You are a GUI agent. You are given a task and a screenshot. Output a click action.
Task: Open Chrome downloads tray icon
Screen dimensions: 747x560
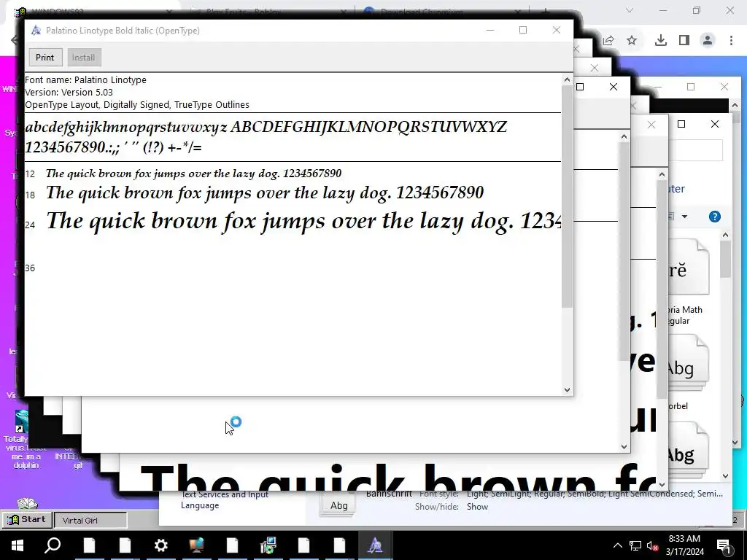coord(660,41)
